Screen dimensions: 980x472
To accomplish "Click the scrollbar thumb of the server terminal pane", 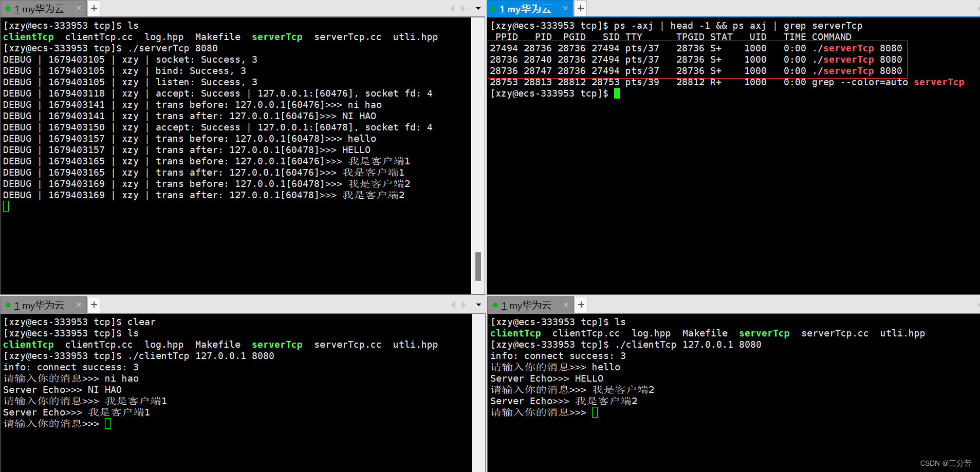I will click(478, 267).
